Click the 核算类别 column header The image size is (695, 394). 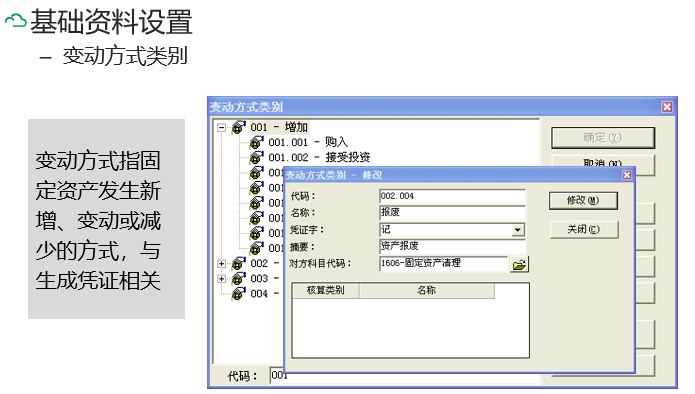coord(326,291)
